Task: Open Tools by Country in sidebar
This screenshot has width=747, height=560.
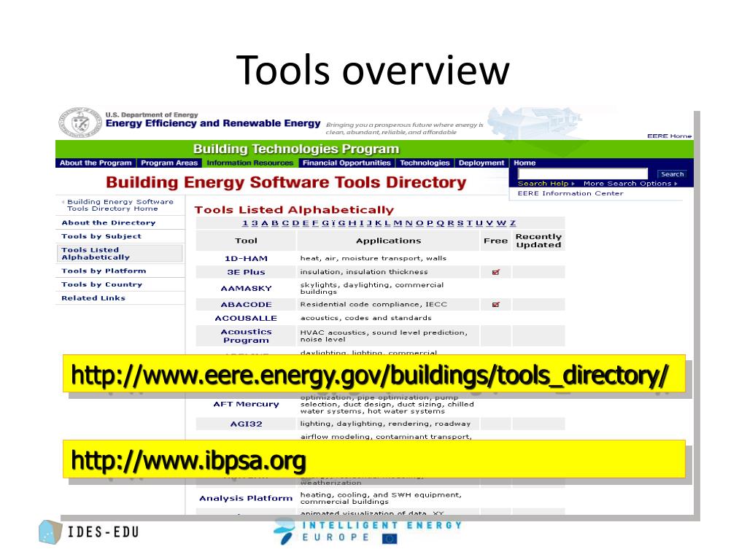Action: point(101,284)
